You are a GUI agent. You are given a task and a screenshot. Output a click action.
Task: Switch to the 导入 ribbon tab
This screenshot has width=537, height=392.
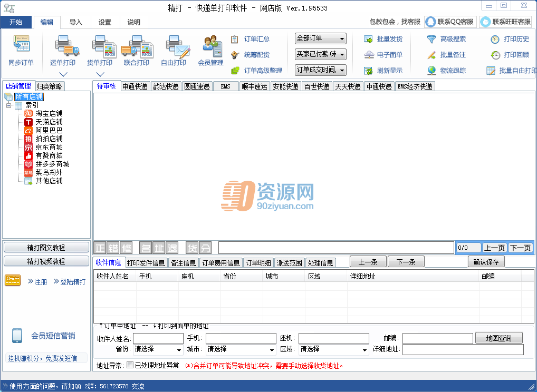[75, 22]
